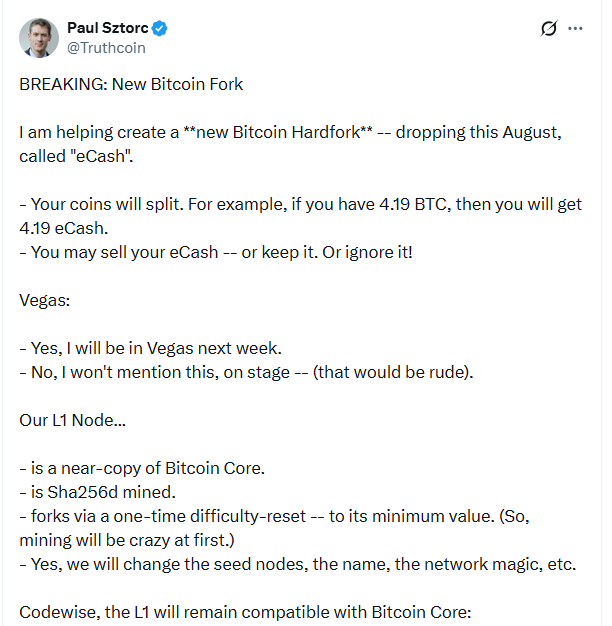Click the "Our L1 Node..." heading text
The width and height of the screenshot is (612, 626).
73,420
